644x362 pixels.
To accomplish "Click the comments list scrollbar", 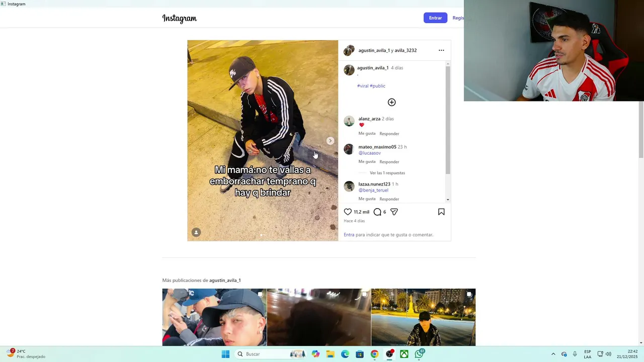I will point(448,121).
